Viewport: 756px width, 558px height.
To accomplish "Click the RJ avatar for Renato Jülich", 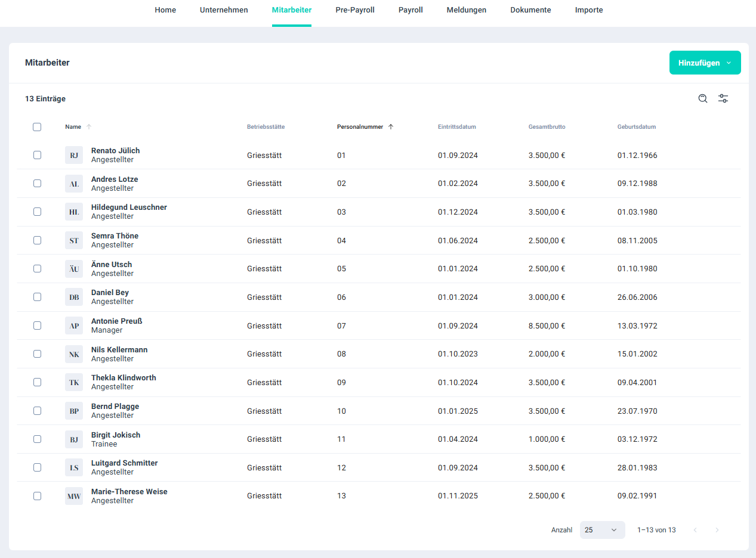I will 74,156.
